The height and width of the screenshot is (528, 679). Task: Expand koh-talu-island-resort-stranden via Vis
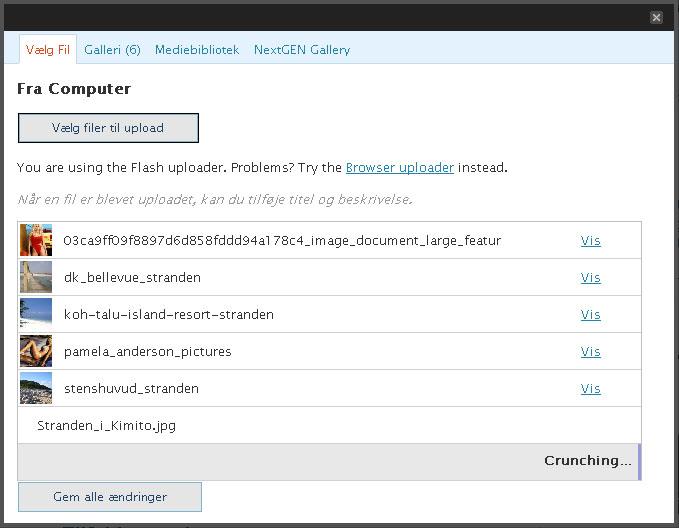coord(590,315)
